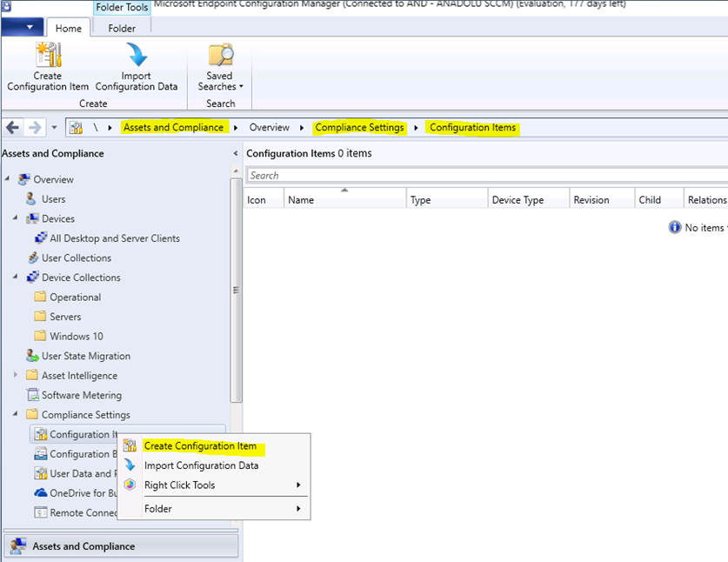This screenshot has height=562, width=728.
Task: Click the Configuration Items breadcrumb
Action: tap(472, 127)
